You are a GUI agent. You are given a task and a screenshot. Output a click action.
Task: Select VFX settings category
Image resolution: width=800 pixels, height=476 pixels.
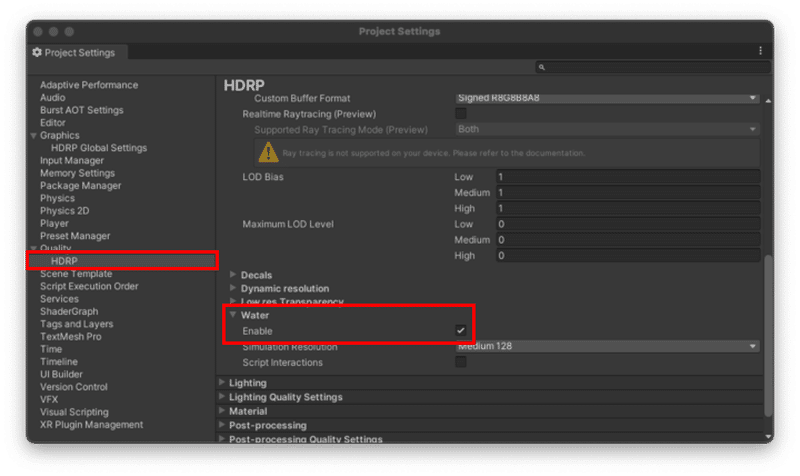49,399
